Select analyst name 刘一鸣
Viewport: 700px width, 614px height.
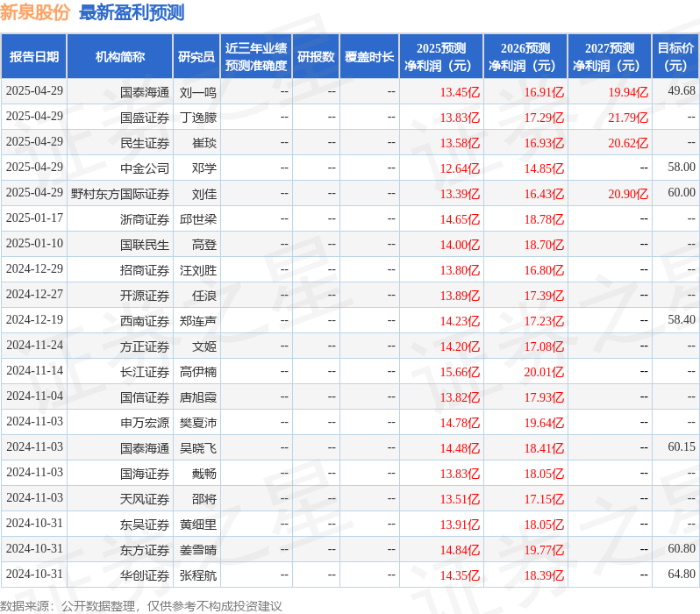tap(198, 92)
